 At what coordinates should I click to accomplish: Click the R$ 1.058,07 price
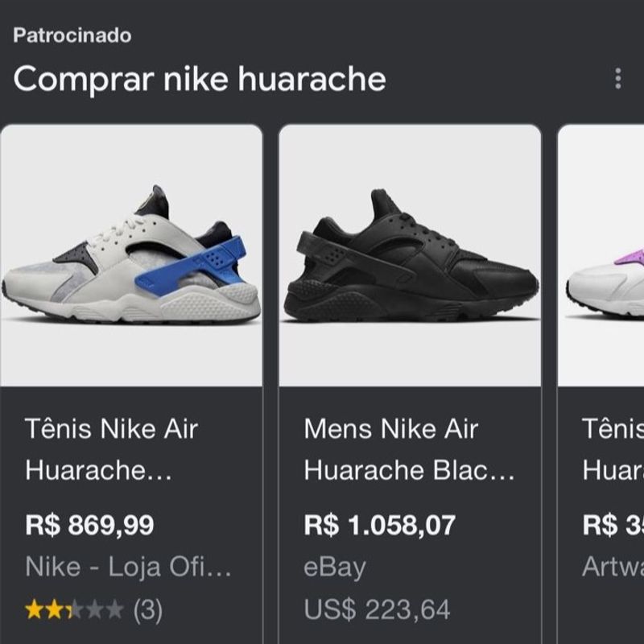pos(380,526)
